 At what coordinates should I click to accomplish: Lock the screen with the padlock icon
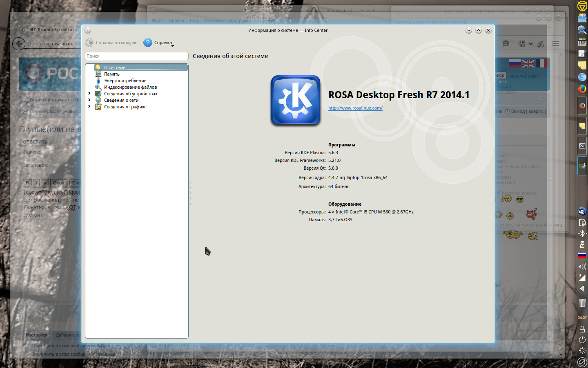pyautogui.click(x=582, y=329)
